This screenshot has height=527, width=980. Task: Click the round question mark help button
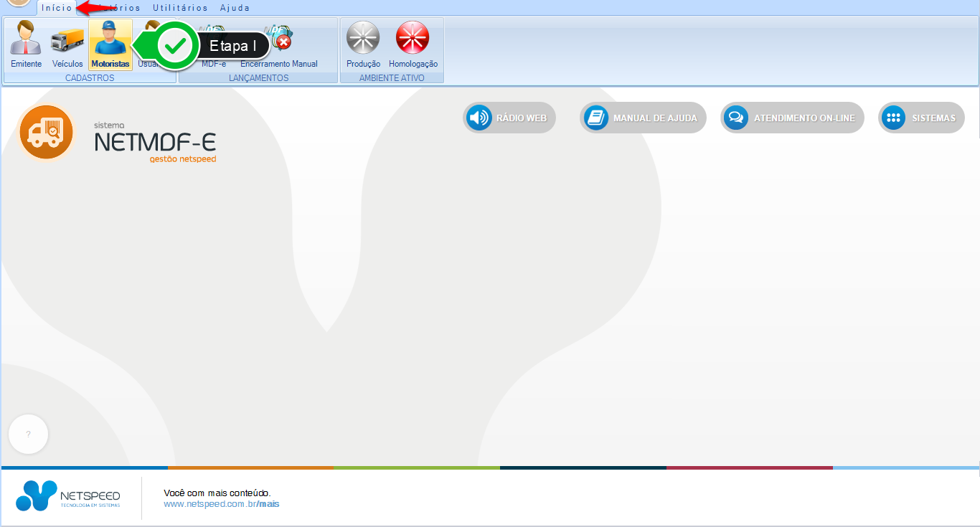pyautogui.click(x=29, y=435)
